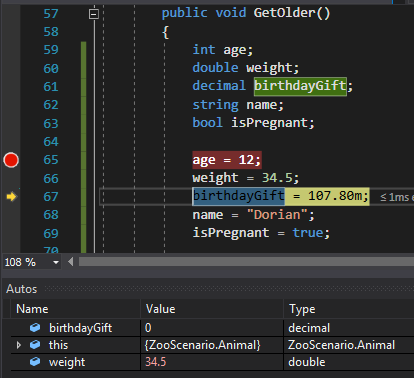Click line number 57 in the gutter
Viewport: 414px width, 378px height.
pyautogui.click(x=51, y=14)
